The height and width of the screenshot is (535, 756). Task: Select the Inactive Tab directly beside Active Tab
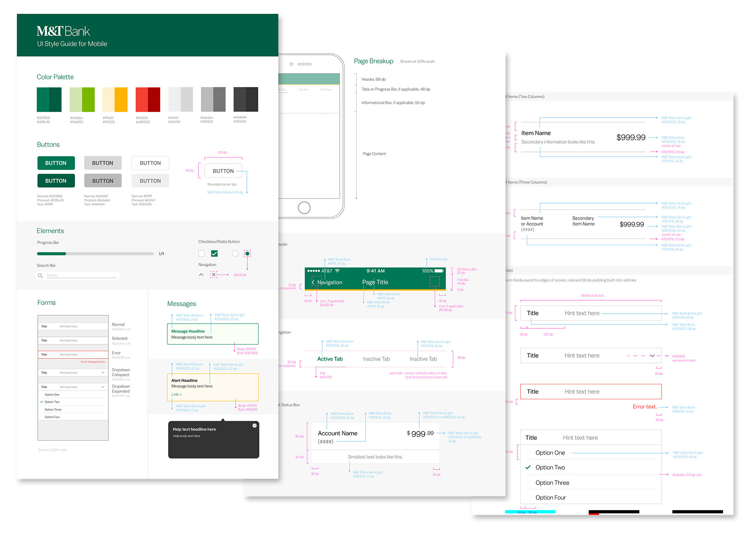click(x=376, y=359)
